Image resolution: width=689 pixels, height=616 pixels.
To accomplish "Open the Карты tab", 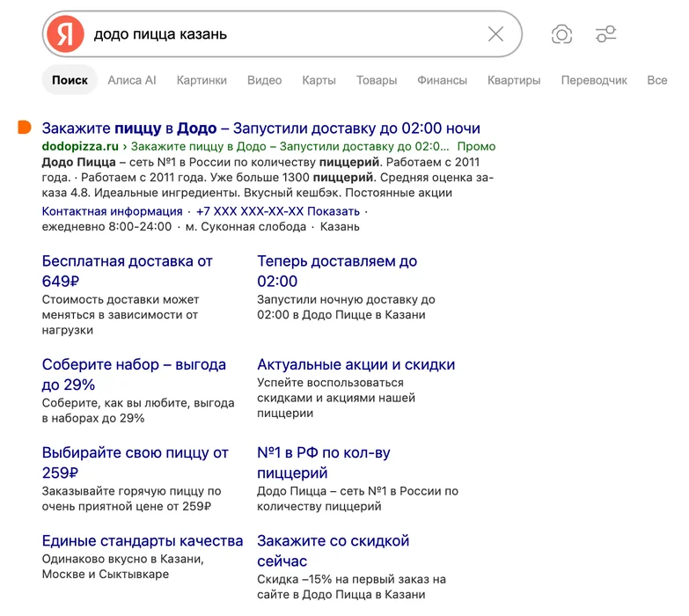I will (319, 80).
